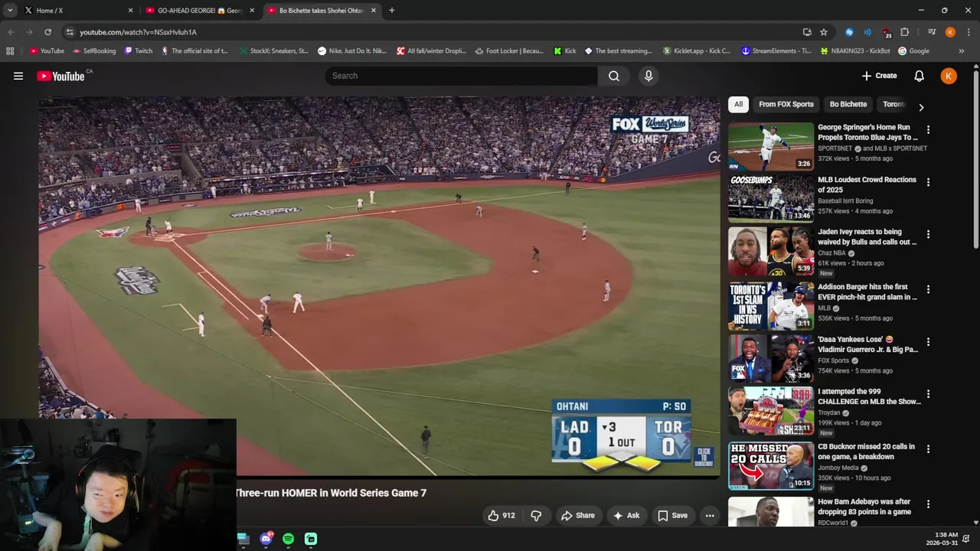Dislike the video with thumbs-down button
Screen dimensions: 980x551
point(536,516)
